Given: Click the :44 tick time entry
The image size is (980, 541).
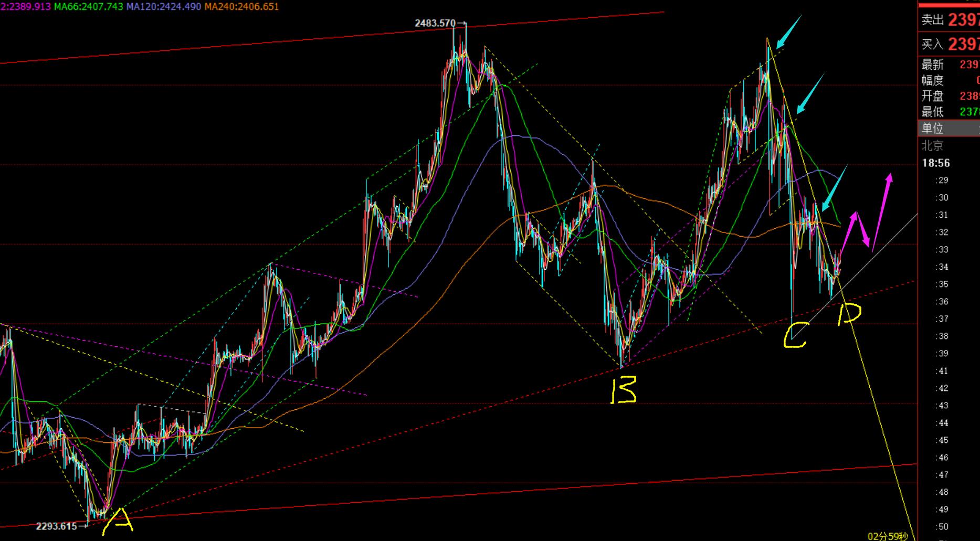Looking at the screenshot, I should [x=942, y=422].
